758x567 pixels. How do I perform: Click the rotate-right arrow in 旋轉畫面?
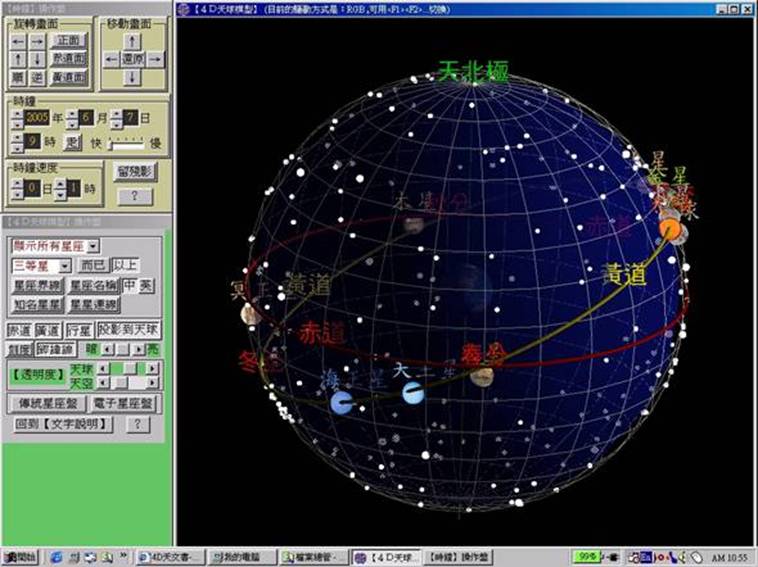tap(36, 41)
